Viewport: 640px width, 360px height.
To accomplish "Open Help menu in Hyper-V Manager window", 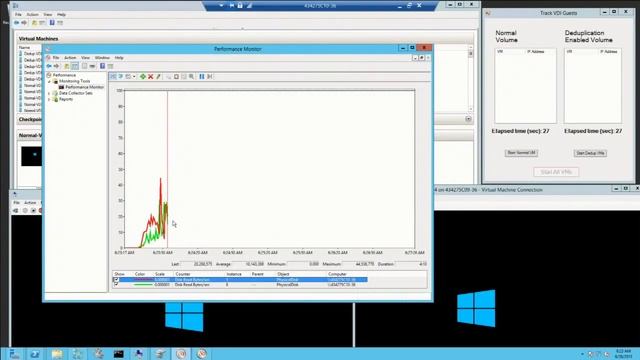I will coord(61,14).
